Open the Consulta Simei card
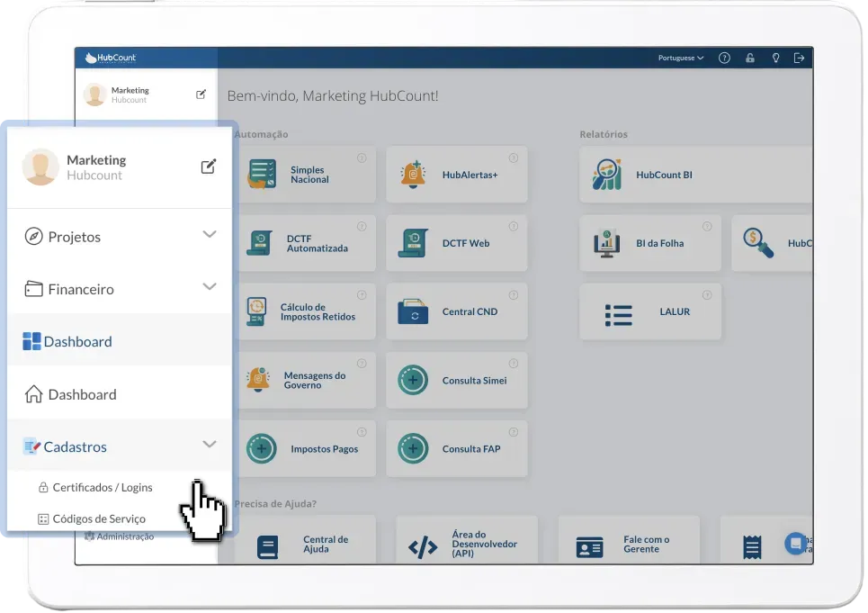This screenshot has height=613, width=868. (x=457, y=381)
